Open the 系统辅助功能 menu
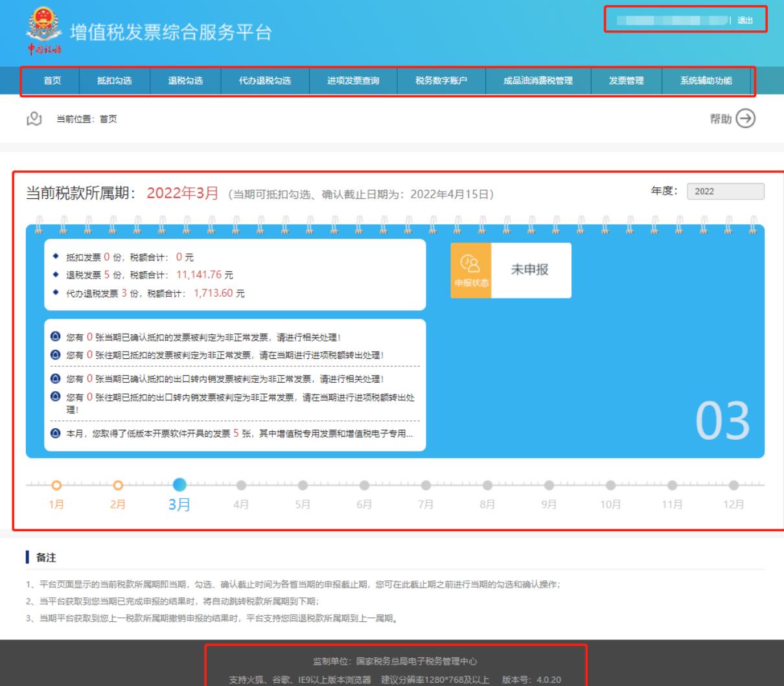The image size is (784, 686). point(706,81)
